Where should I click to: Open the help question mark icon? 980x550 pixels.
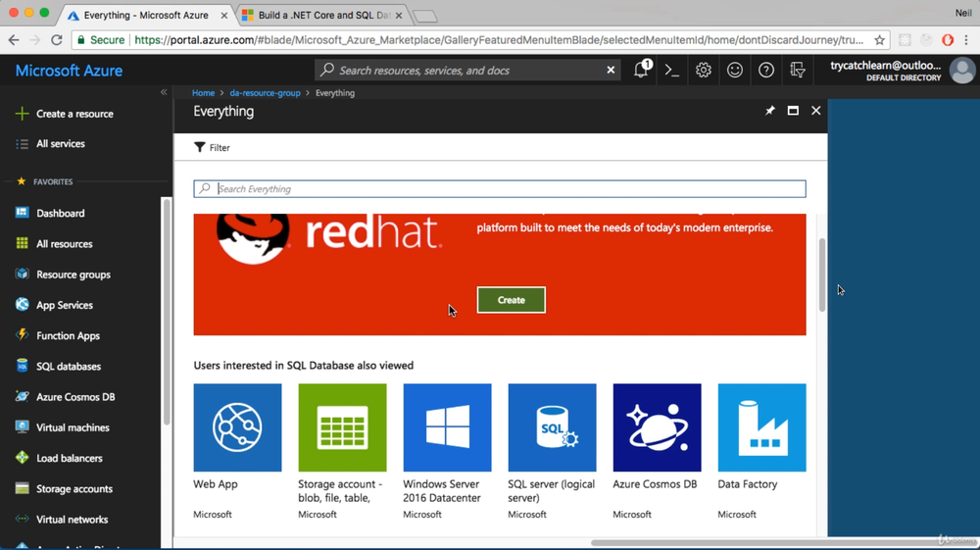[x=765, y=70]
